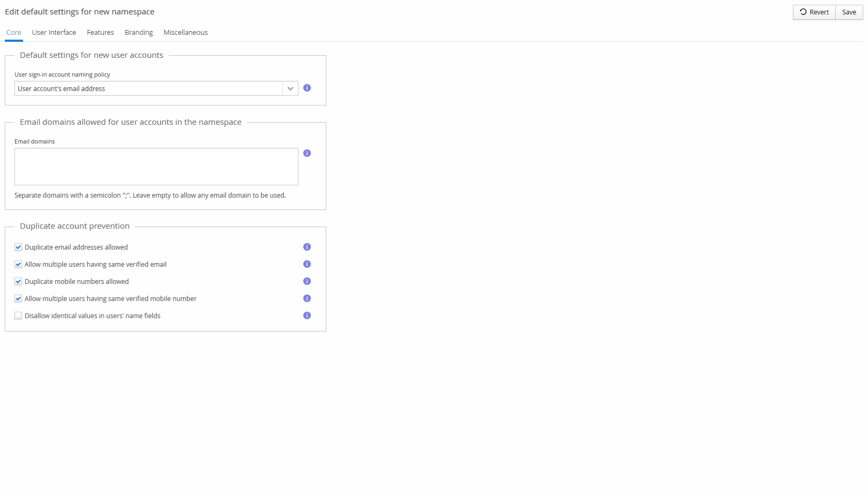Show info for Duplicate email addresses allowed
This screenshot has width=868, height=496.
pos(307,247)
